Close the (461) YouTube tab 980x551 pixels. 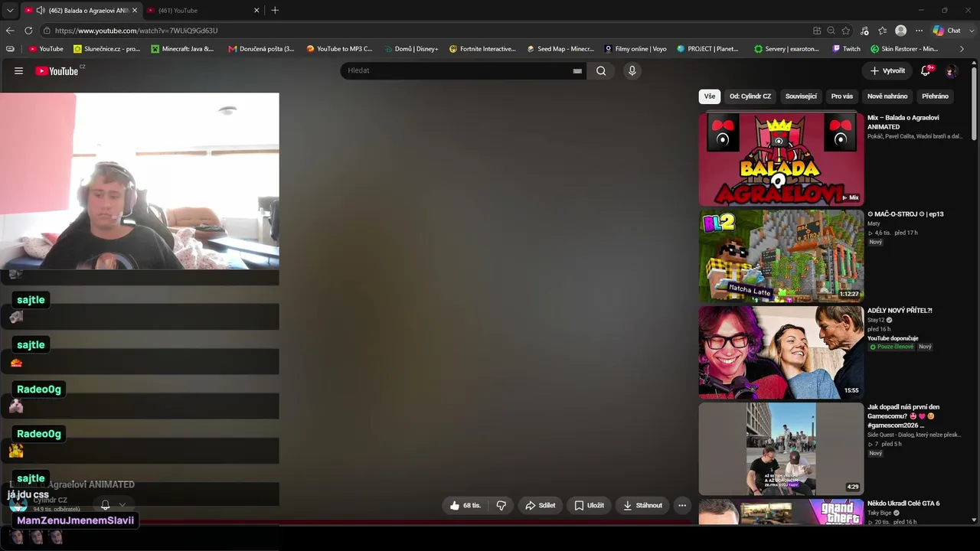[256, 10]
